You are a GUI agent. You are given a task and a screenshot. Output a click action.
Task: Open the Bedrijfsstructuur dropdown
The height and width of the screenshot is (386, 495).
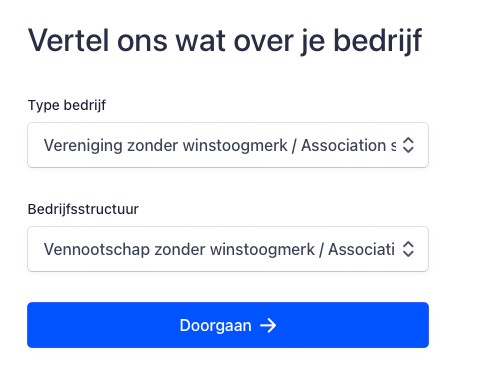tap(228, 249)
